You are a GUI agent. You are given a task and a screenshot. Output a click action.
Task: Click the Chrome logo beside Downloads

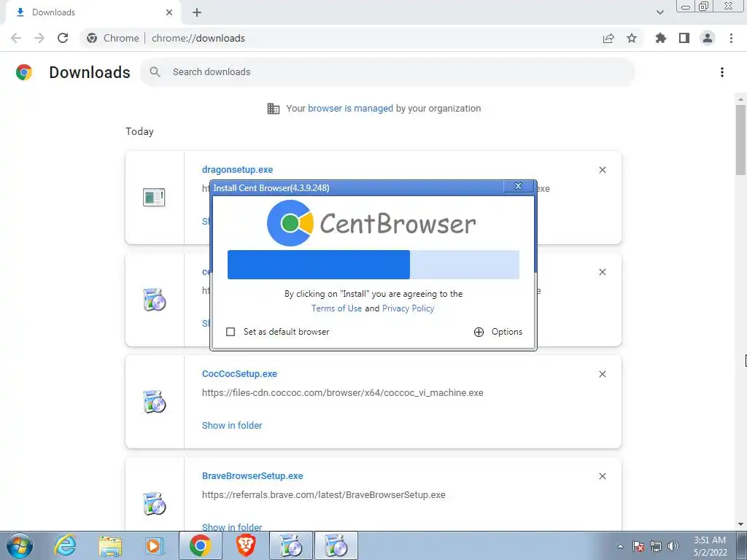[24, 72]
